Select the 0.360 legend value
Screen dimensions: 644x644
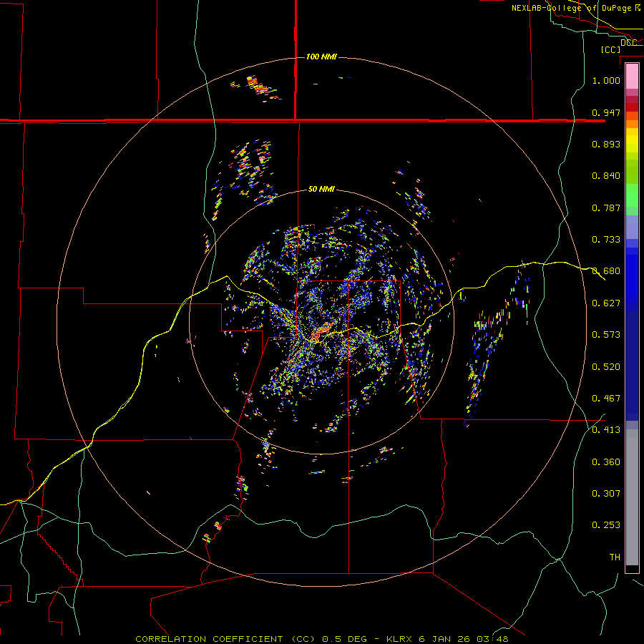(606, 462)
